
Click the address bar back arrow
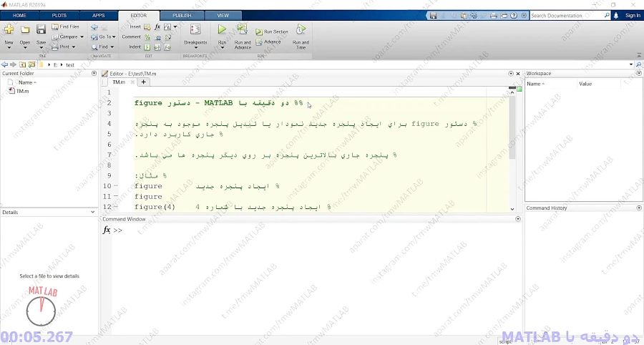(x=4, y=65)
